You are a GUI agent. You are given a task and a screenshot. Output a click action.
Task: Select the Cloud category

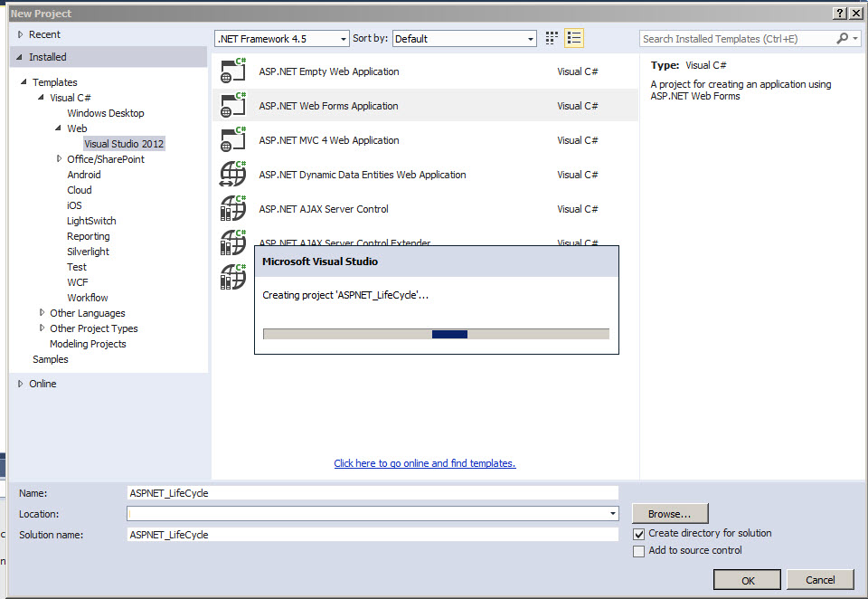(x=80, y=190)
